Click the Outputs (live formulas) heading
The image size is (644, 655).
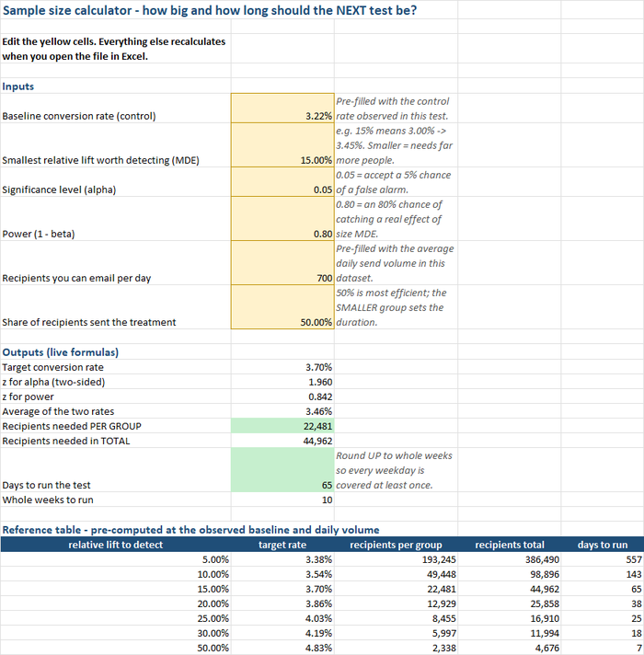tap(60, 352)
